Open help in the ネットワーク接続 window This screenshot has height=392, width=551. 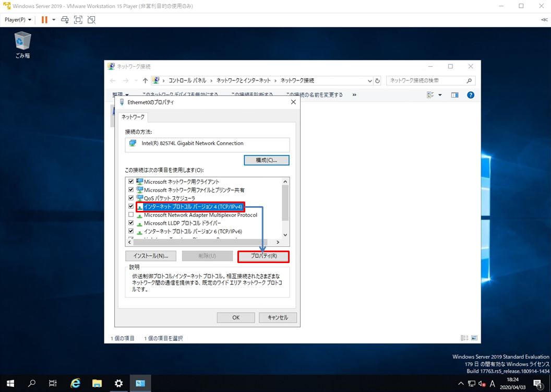(x=471, y=95)
